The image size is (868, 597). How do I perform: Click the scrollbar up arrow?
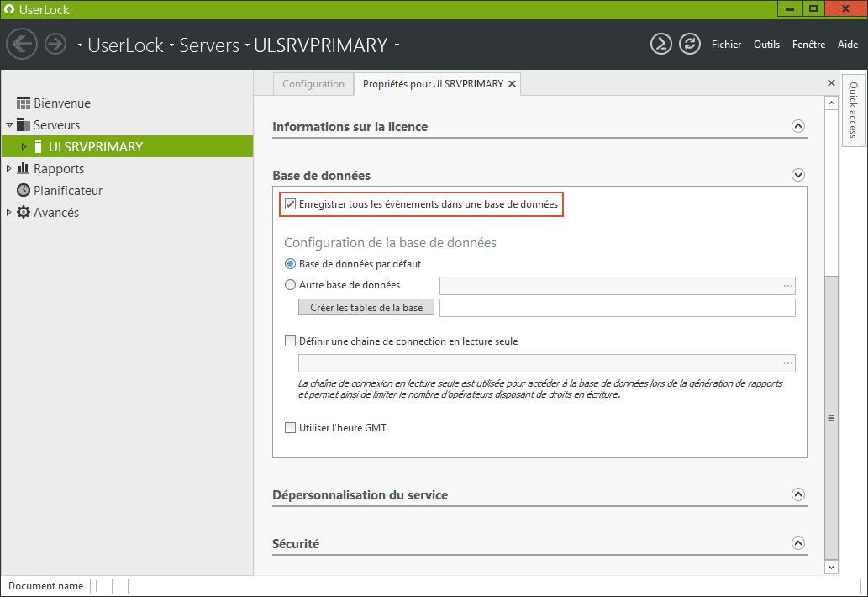[831, 103]
